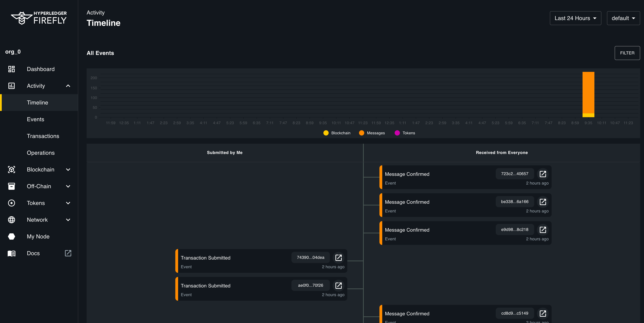Click the yellow Blockchain bar segment
Image resolution: width=644 pixels, height=323 pixels.
point(588,115)
